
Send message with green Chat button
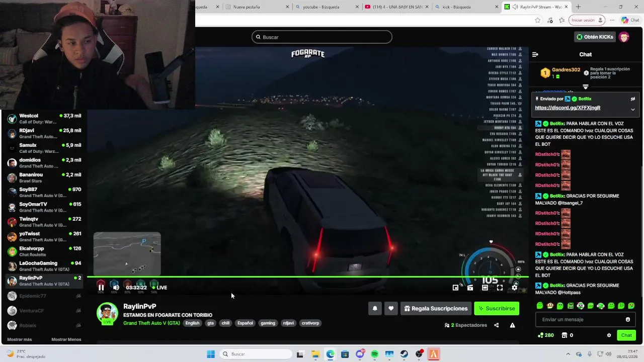click(x=626, y=335)
